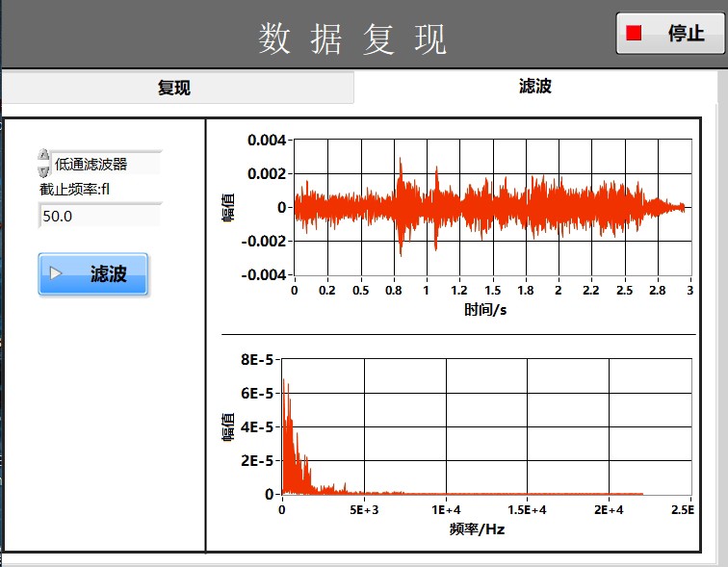Click the 截止频率:fl label

[75, 190]
